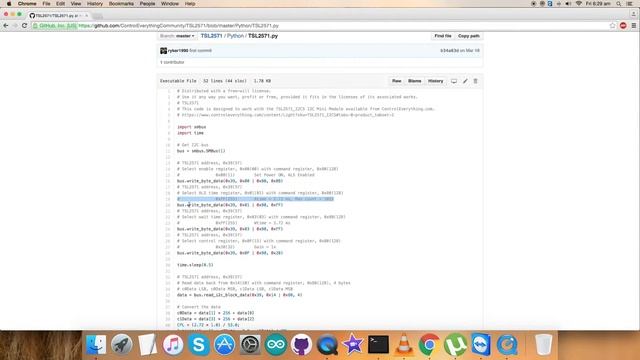Expand the Branch: master dropdown

point(177,36)
